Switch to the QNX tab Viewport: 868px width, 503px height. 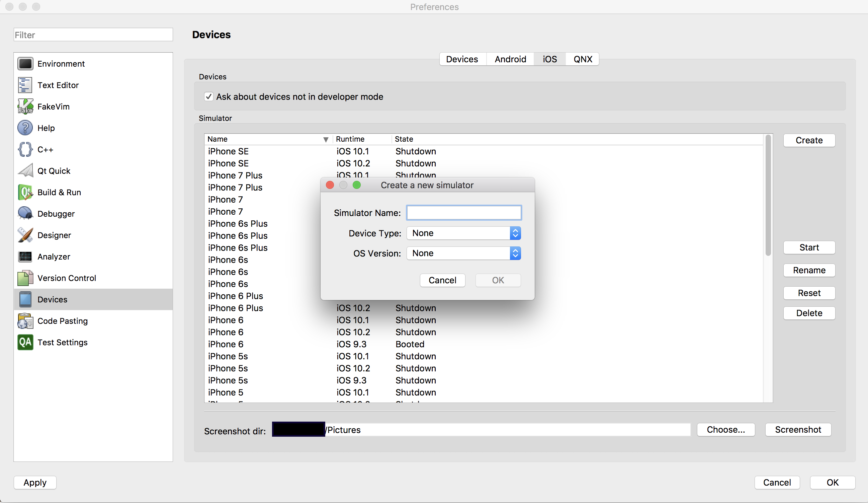tap(583, 59)
